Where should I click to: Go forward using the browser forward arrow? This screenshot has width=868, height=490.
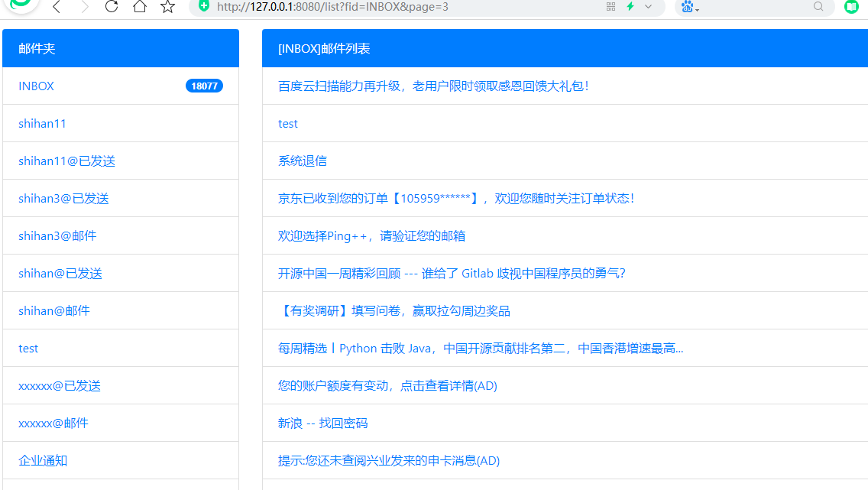coord(84,7)
